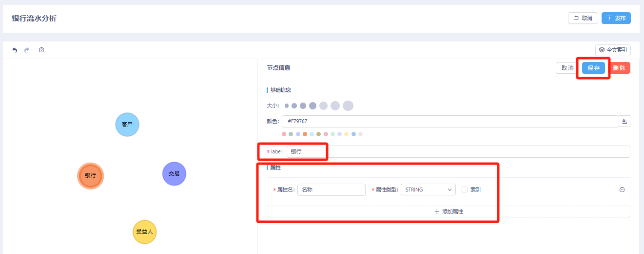
Task: Click the red 删除 button
Action: (619, 68)
